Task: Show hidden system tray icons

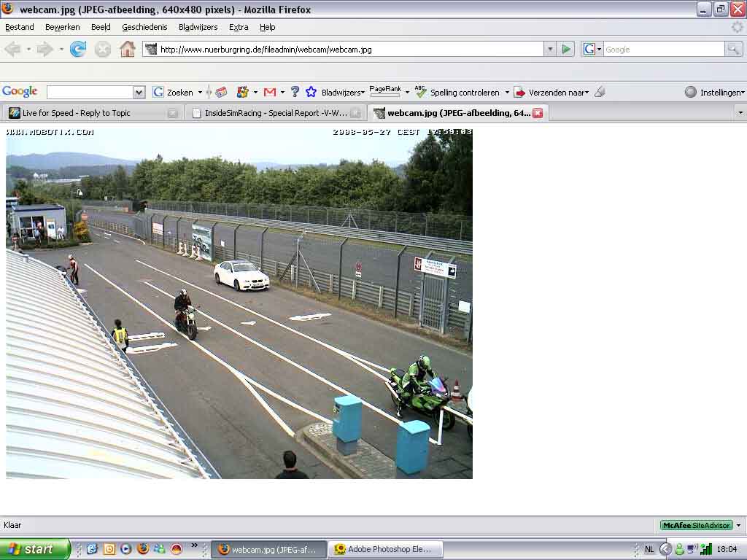Action: (665, 549)
